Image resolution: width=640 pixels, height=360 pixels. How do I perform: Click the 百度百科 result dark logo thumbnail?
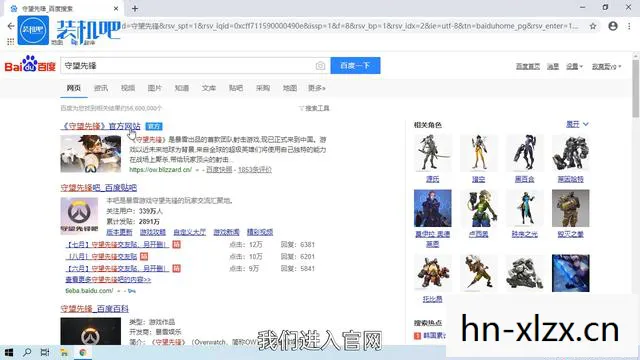point(91,331)
